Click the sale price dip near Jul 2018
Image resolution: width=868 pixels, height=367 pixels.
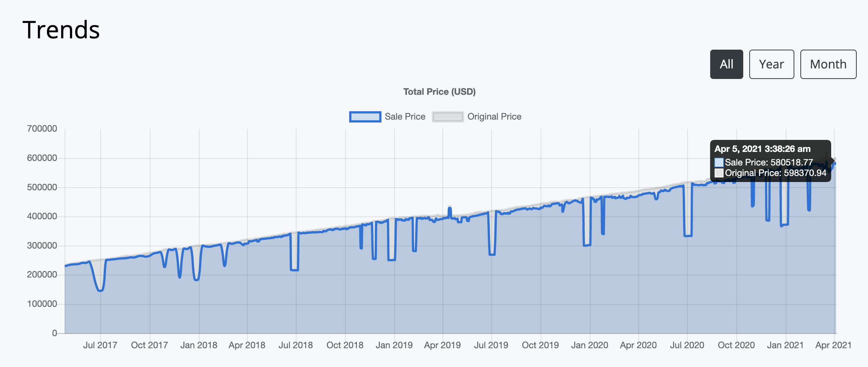[295, 270]
